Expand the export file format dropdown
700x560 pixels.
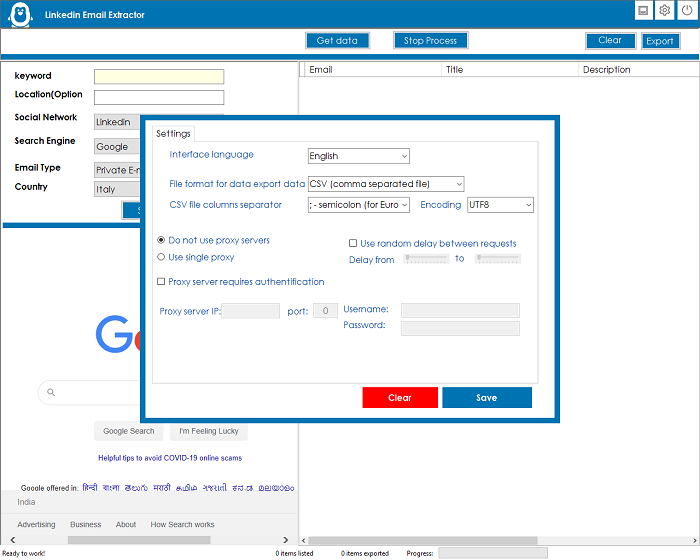pos(386,184)
